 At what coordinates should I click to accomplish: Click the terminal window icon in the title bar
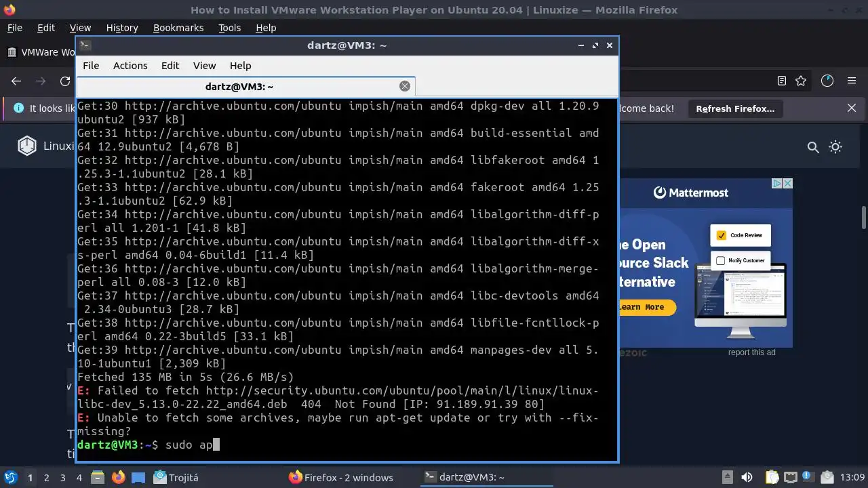pos(85,45)
